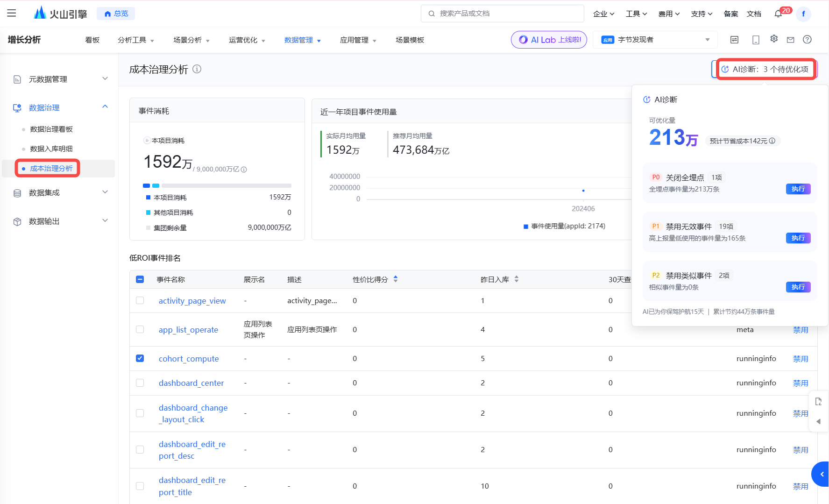
Task: Click the 元数据管理 sidebar icon
Action: point(17,79)
